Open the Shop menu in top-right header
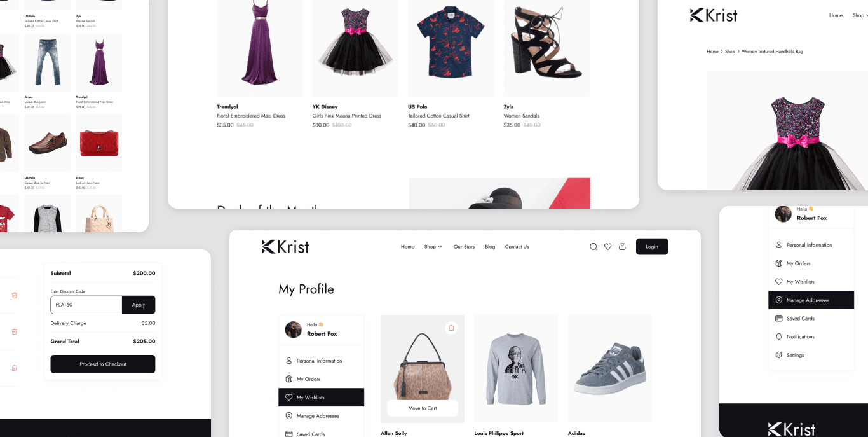 [859, 15]
